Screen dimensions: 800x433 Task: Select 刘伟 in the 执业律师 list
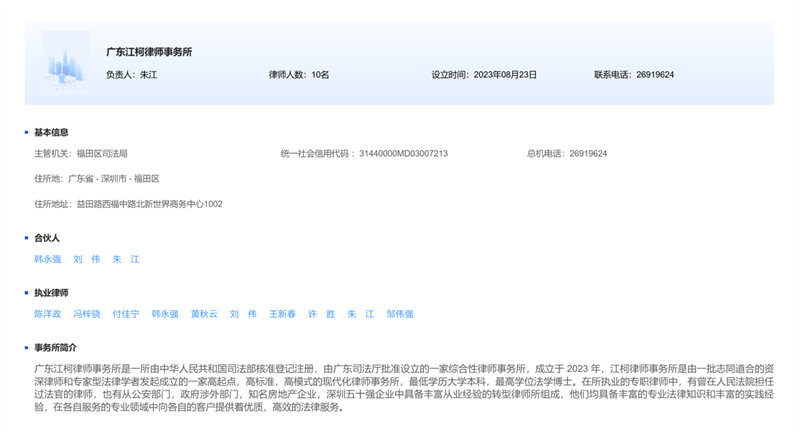tap(243, 314)
